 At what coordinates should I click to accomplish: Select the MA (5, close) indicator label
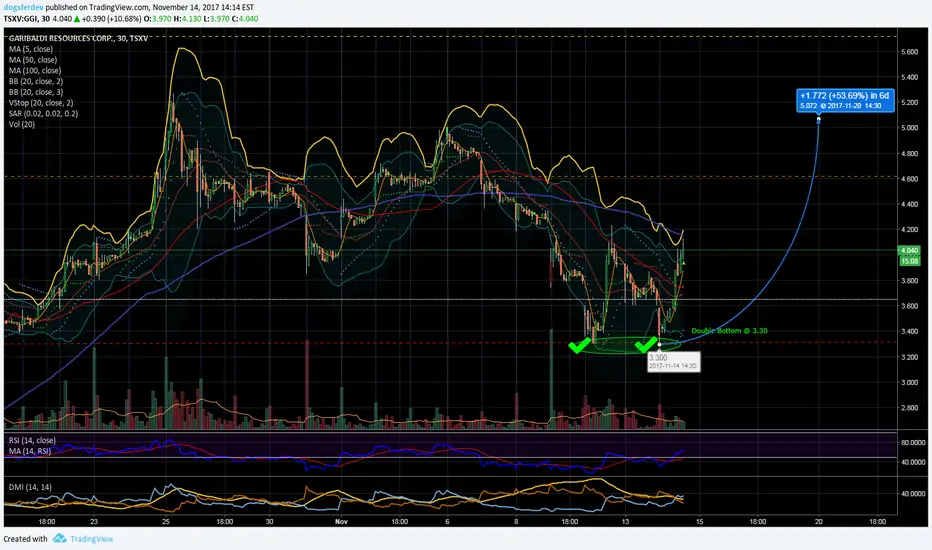pos(31,49)
